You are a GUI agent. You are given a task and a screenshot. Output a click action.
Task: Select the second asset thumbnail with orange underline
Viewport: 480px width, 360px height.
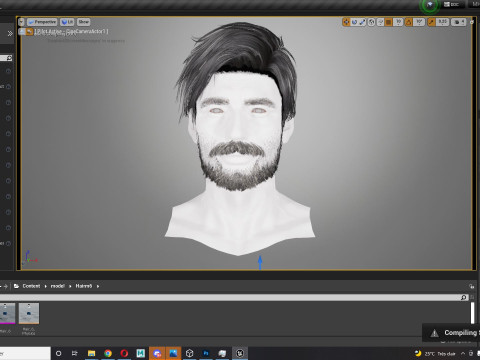[29, 313]
